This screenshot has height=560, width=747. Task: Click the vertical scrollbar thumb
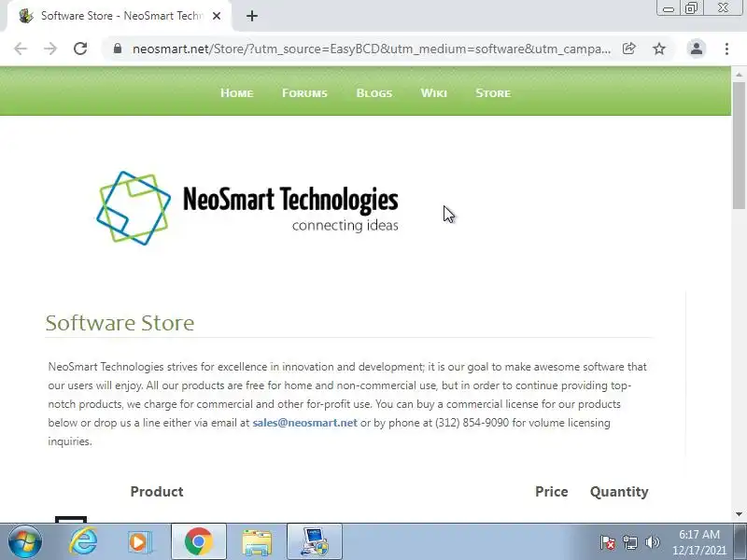pyautogui.click(x=739, y=146)
